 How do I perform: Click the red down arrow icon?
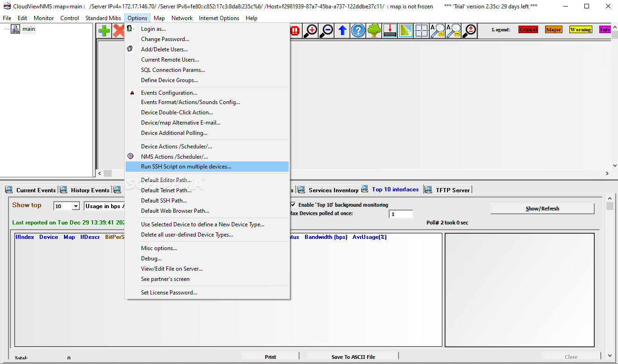click(390, 31)
